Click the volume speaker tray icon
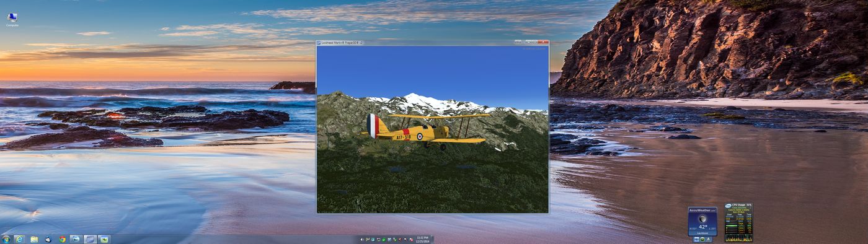Screen dimensions: 868x244 [361, 240]
